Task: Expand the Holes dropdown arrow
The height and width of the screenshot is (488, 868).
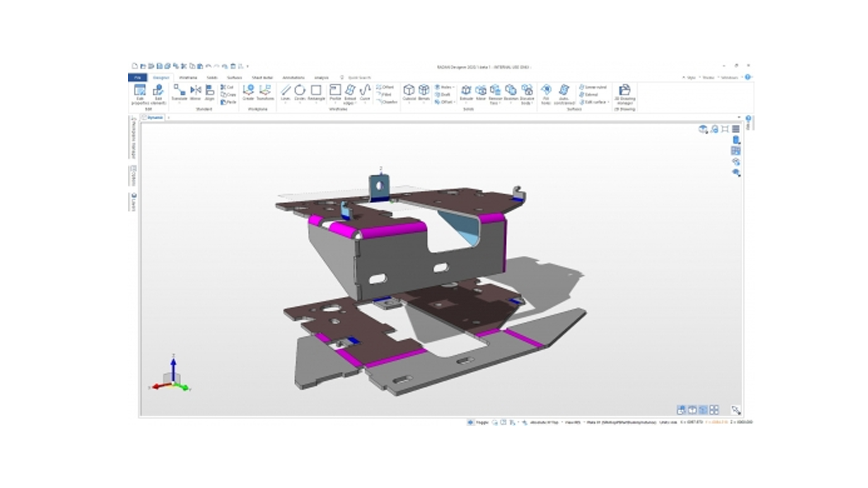Action: pyautogui.click(x=453, y=87)
